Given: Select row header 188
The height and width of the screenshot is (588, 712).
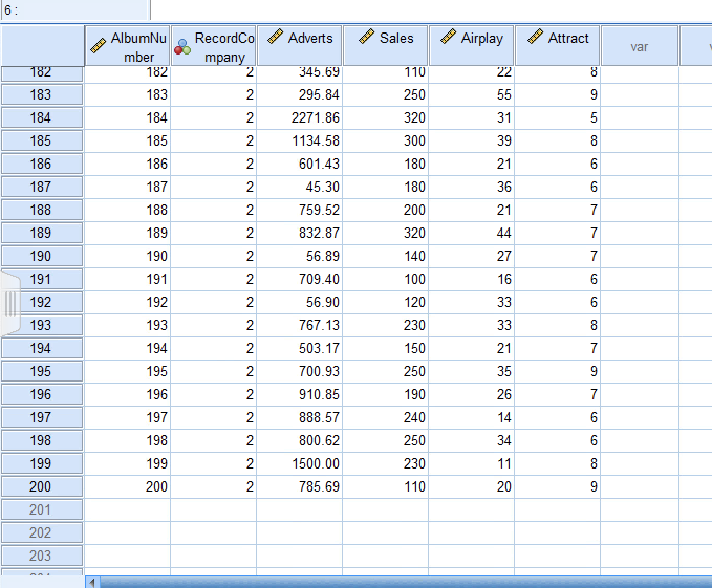Looking at the screenshot, I should coord(42,210).
